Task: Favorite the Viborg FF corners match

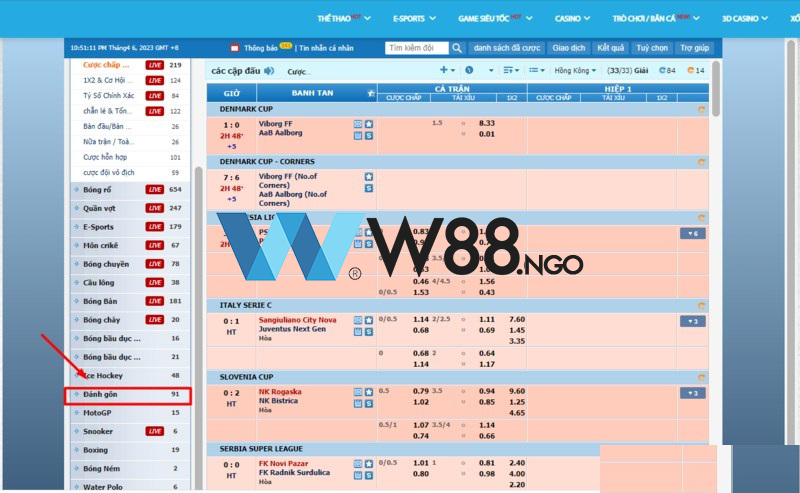Action: pos(369,177)
